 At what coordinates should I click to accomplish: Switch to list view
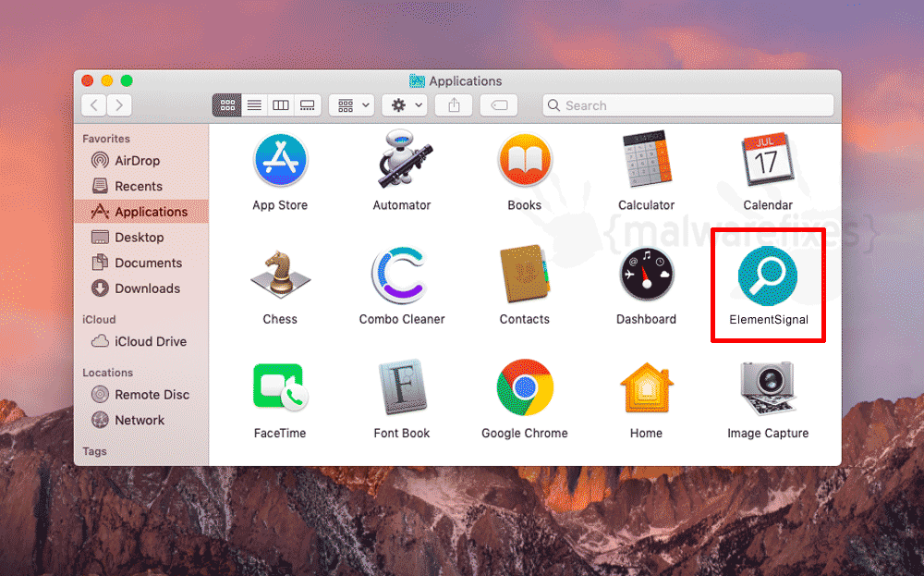(254, 105)
